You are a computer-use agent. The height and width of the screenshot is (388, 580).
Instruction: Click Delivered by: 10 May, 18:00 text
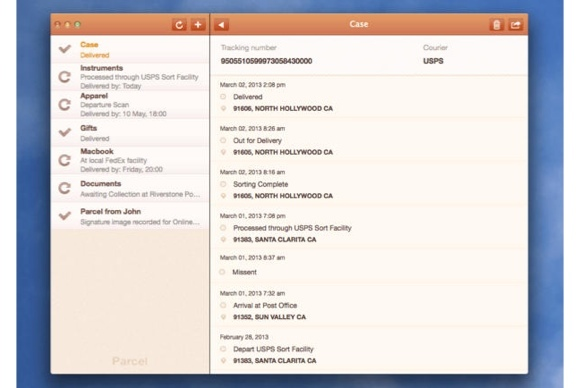pos(123,114)
